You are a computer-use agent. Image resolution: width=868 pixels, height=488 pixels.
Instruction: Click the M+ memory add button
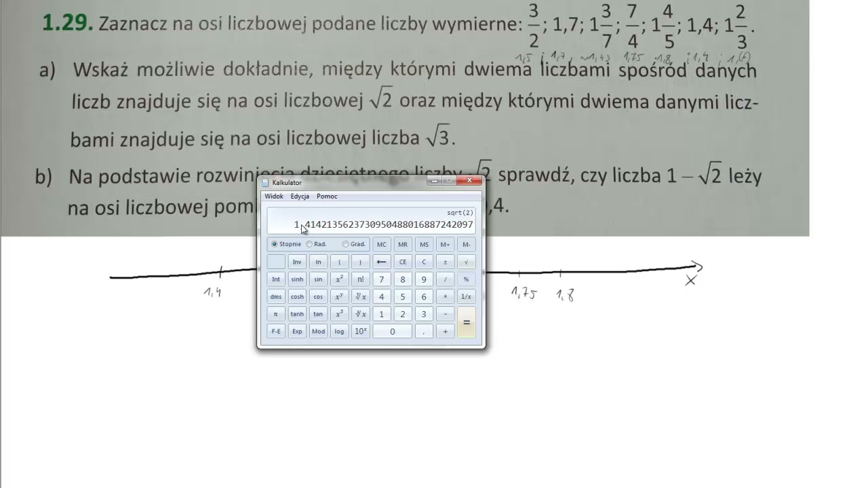coord(445,245)
